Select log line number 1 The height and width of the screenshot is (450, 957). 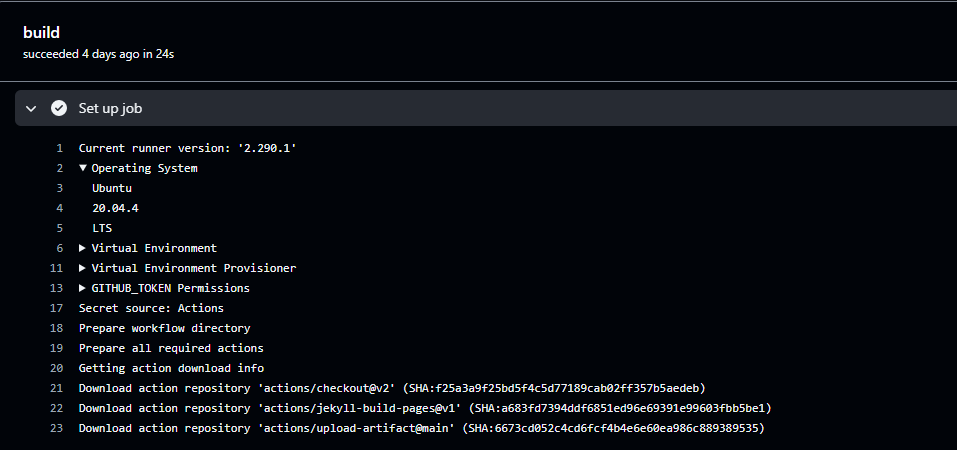point(59,148)
